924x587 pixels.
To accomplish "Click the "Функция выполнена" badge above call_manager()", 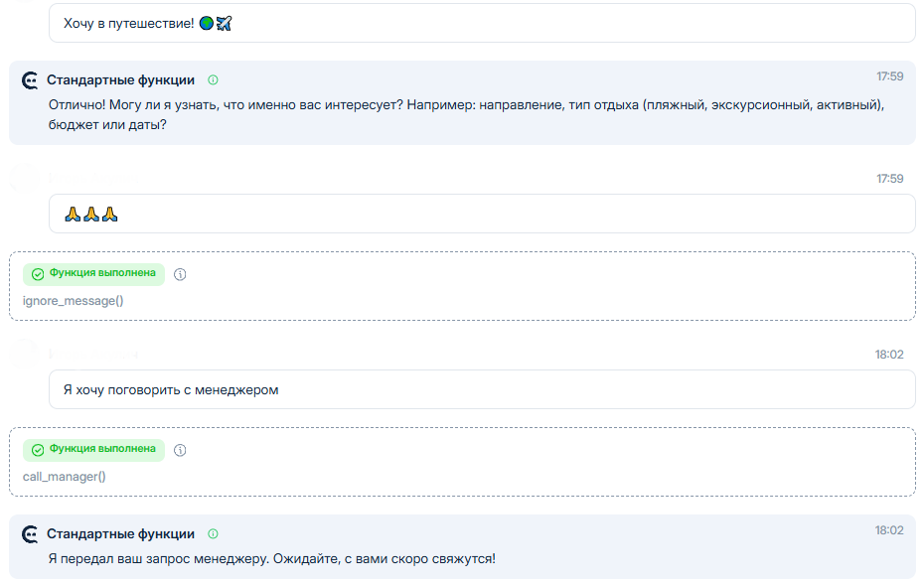I will pyautogui.click(x=94, y=450).
